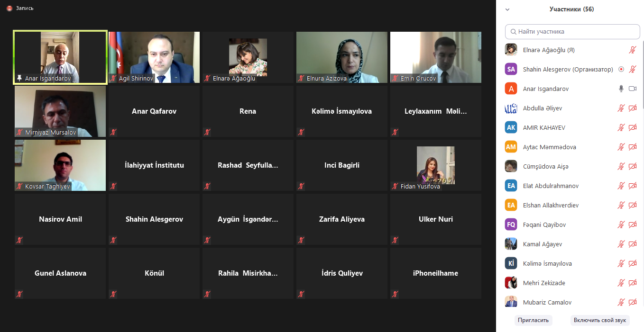Click the Найти участника search field

(572, 32)
